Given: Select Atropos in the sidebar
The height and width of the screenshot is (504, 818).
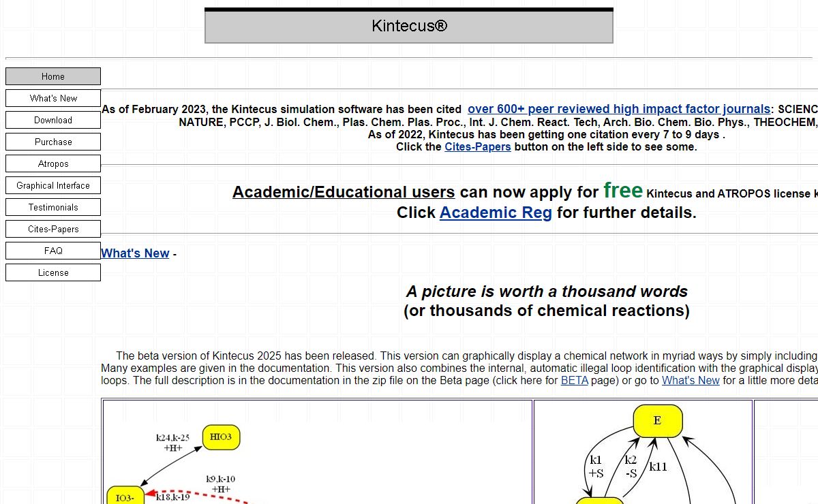Looking at the screenshot, I should pyautogui.click(x=53, y=163).
